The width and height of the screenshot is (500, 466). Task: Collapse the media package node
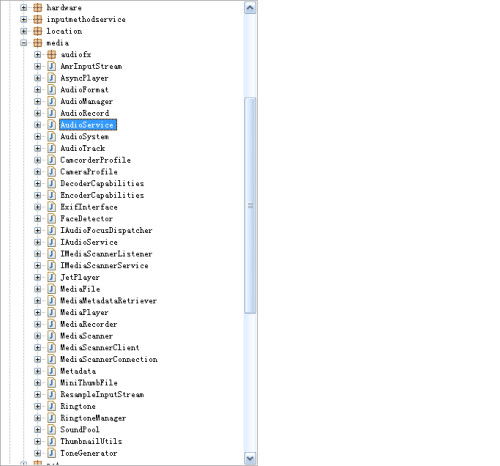(x=24, y=43)
